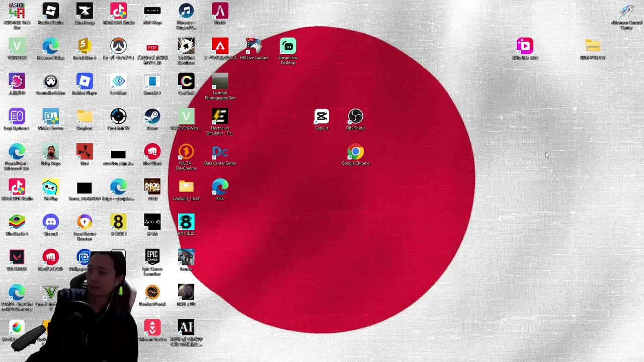Open the Native Access shortcut
The height and width of the screenshot is (362, 644).
click(50, 117)
